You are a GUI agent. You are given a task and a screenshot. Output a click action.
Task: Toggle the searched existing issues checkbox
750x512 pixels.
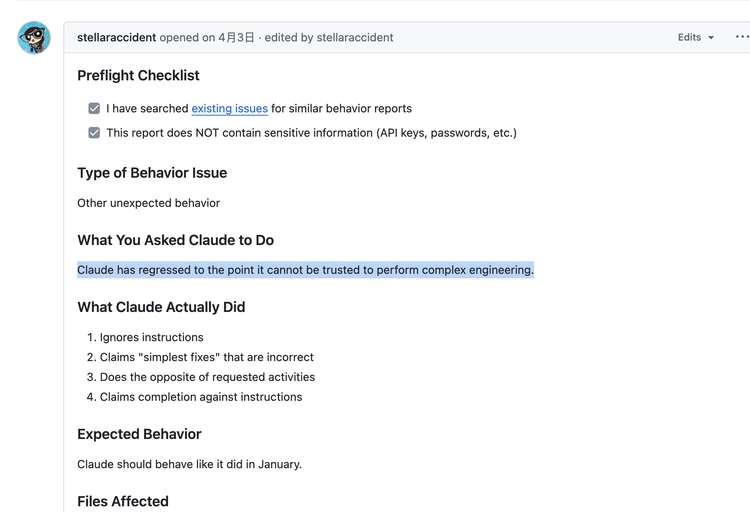pyautogui.click(x=94, y=109)
